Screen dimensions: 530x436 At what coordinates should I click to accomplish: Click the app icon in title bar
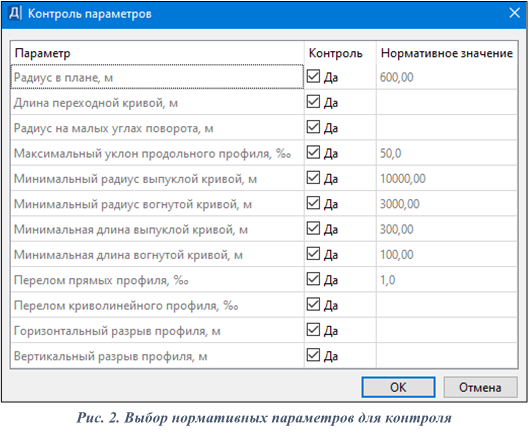pos(15,14)
